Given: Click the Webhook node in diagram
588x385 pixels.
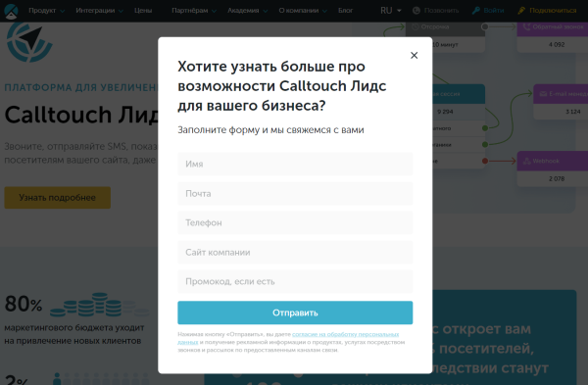Looking at the screenshot, I should (x=553, y=169).
